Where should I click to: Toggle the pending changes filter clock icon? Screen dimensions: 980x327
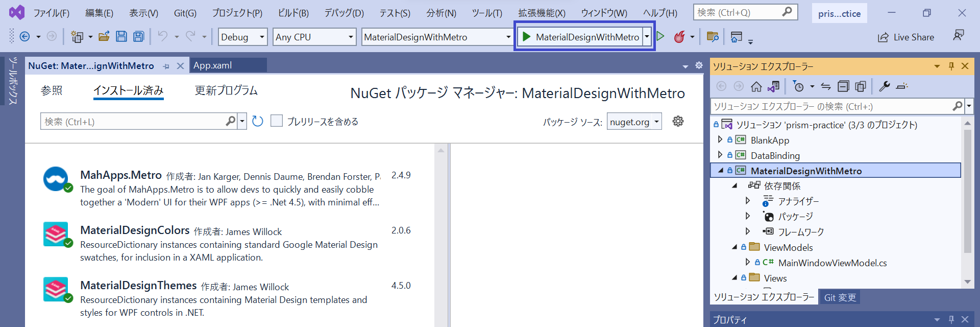pos(799,86)
